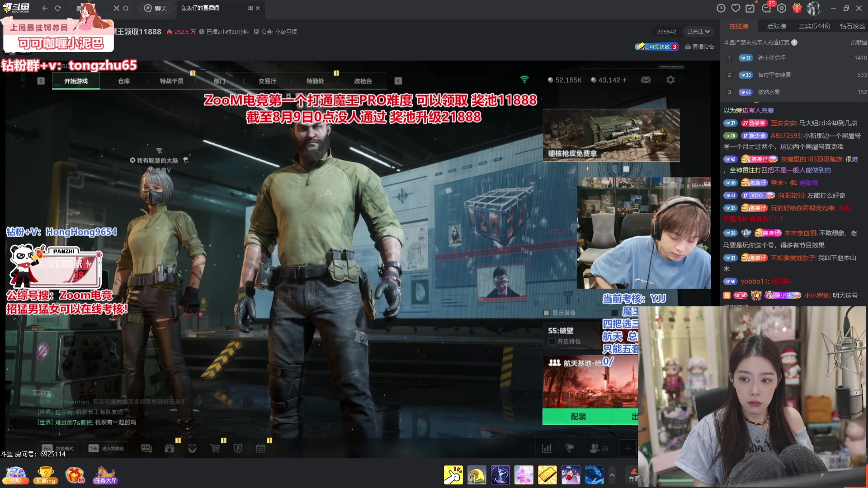
Task: Open the user avatar profile menu
Action: pos(814,8)
